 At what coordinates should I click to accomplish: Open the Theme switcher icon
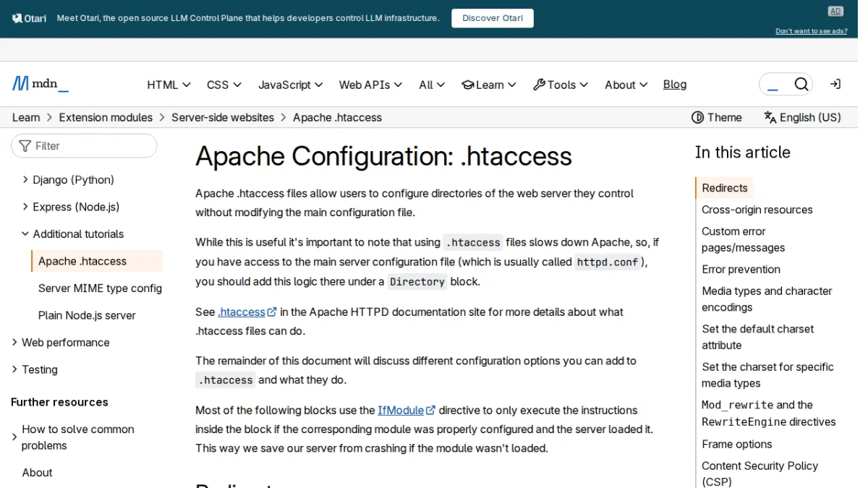(x=697, y=117)
